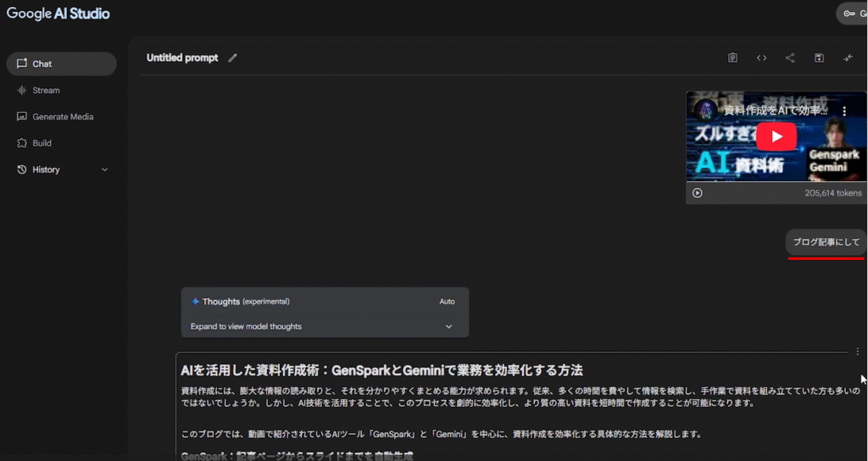Image resolution: width=868 pixels, height=461 pixels.
Task: Open the YouTube video three-dot menu
Action: click(844, 111)
